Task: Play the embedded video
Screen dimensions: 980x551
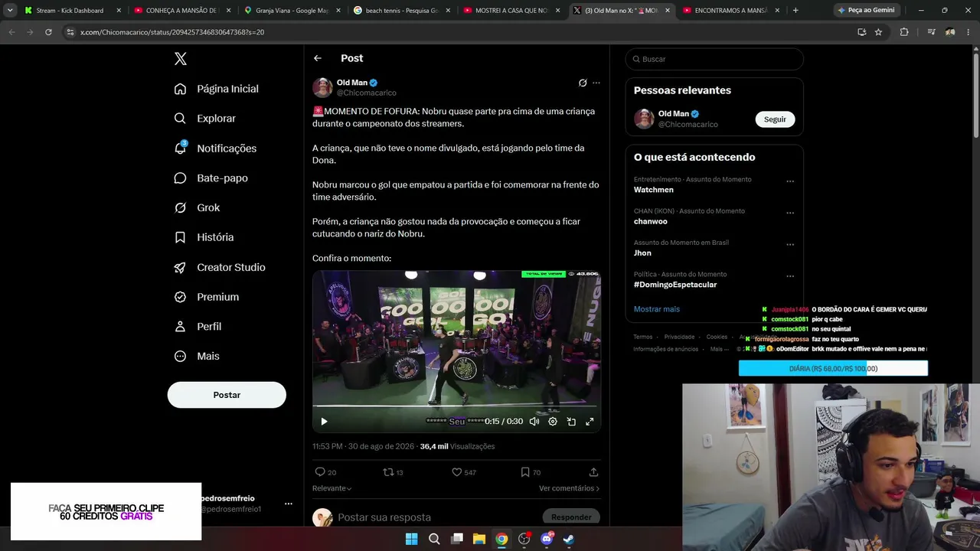Action: (324, 421)
